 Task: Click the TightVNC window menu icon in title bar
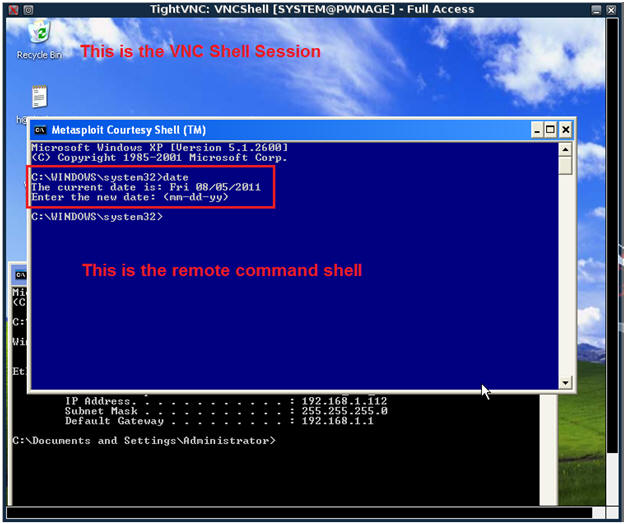tap(14, 10)
